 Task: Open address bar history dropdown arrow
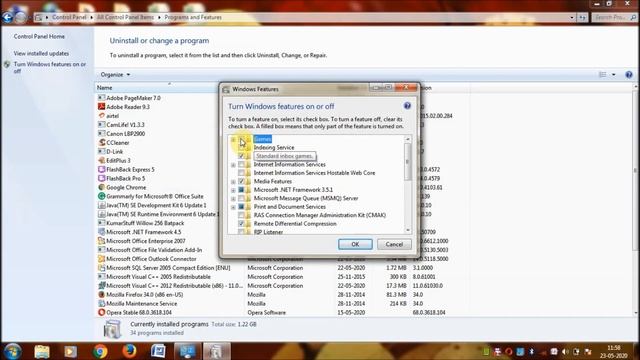click(x=572, y=18)
